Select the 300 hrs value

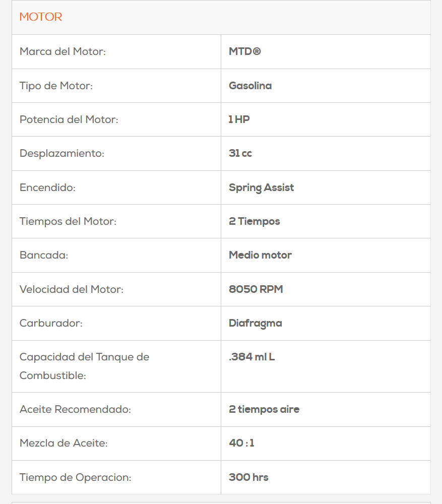point(248,477)
